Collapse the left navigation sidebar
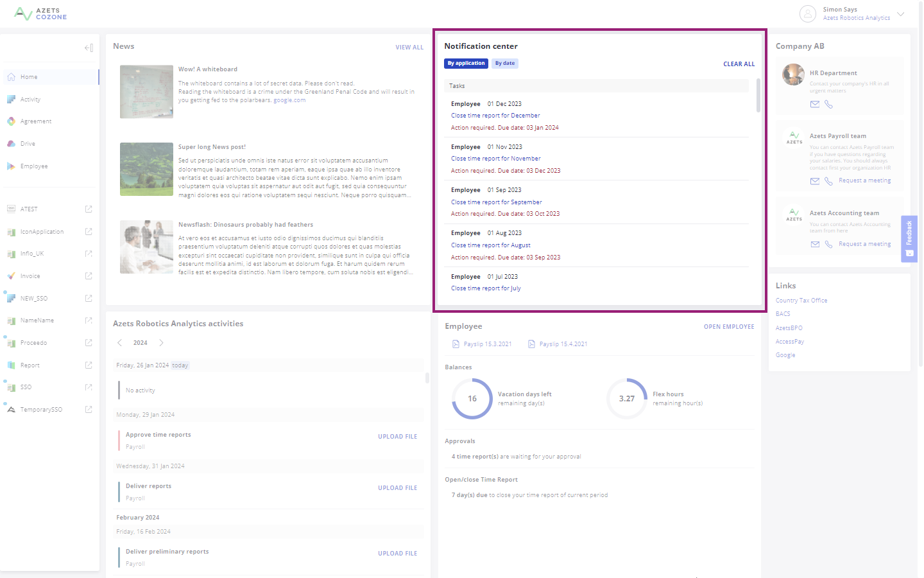This screenshot has height=578, width=924. [x=88, y=47]
